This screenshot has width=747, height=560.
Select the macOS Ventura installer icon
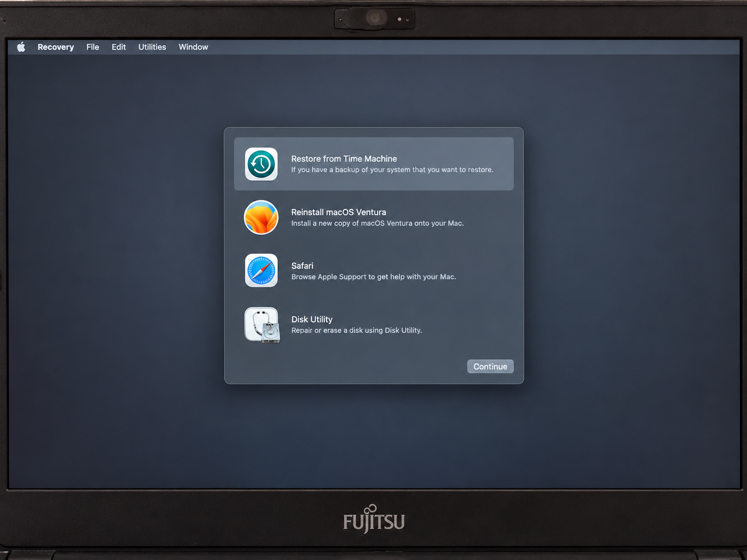pos(261,218)
